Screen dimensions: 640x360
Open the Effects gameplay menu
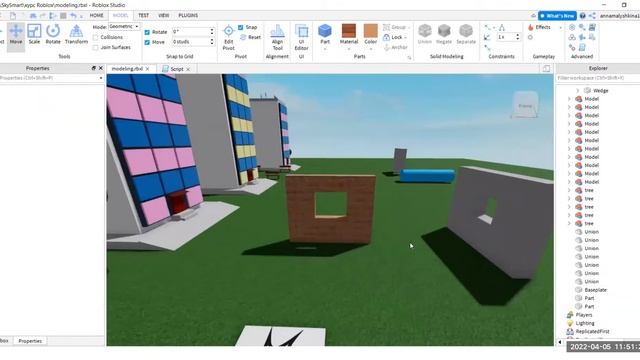(x=539, y=27)
